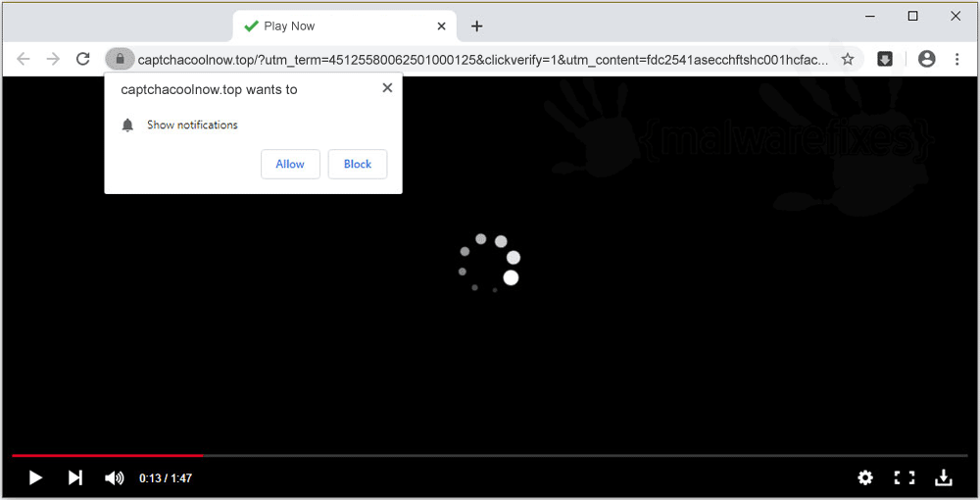Close the browser window
Viewport: 980px width, 500px height.
[955, 17]
